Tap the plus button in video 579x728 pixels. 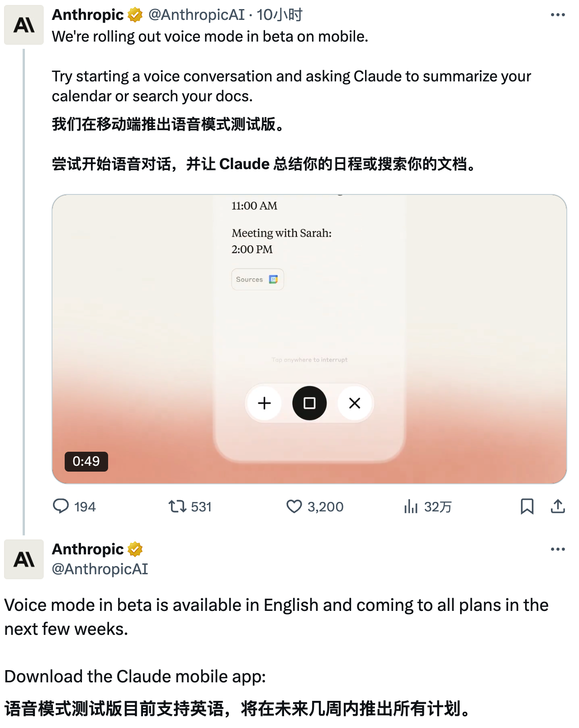pyautogui.click(x=264, y=403)
